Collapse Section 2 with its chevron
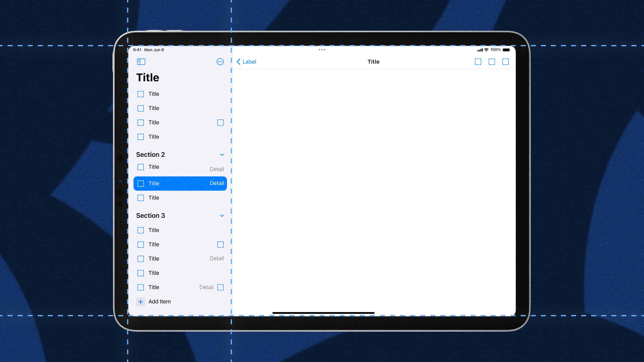This screenshot has width=644, height=362. [222, 155]
